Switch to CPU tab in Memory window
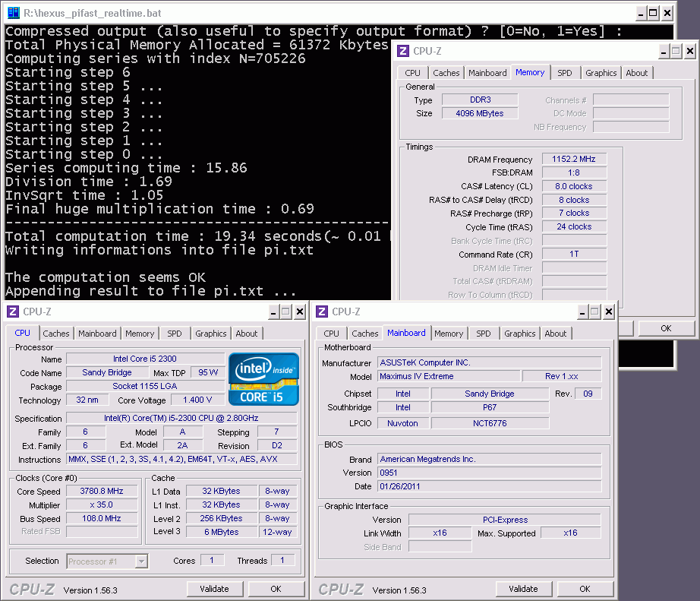 (x=412, y=73)
